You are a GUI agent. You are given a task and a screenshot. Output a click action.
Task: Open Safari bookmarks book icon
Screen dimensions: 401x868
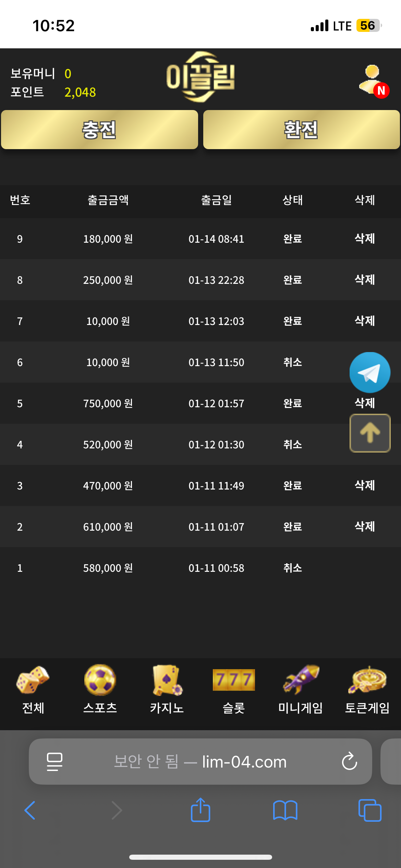click(x=285, y=810)
